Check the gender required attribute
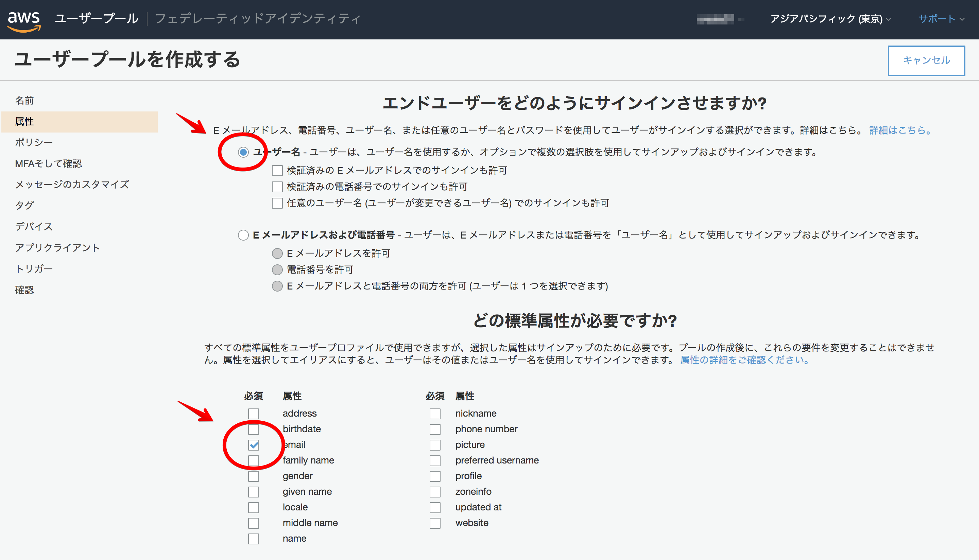The width and height of the screenshot is (979, 560). [x=254, y=476]
